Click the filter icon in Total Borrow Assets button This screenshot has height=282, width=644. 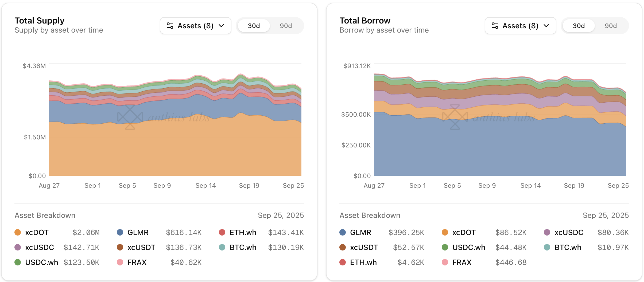coord(495,26)
